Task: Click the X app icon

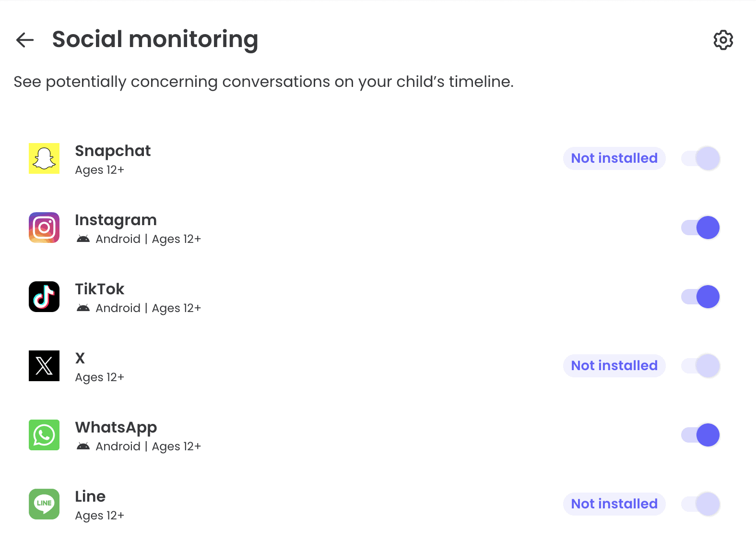Action: (44, 366)
